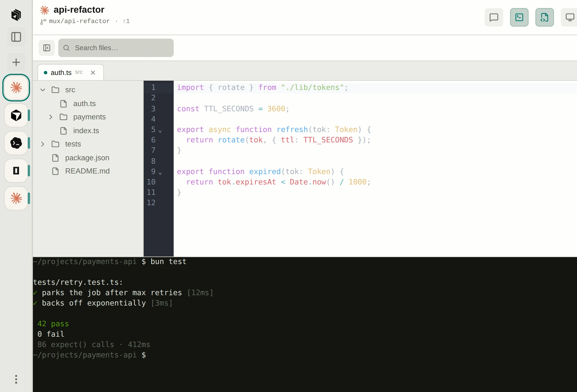577x392 pixels.
Task: Click the mux/api-refactor branch label
Action: point(79,21)
